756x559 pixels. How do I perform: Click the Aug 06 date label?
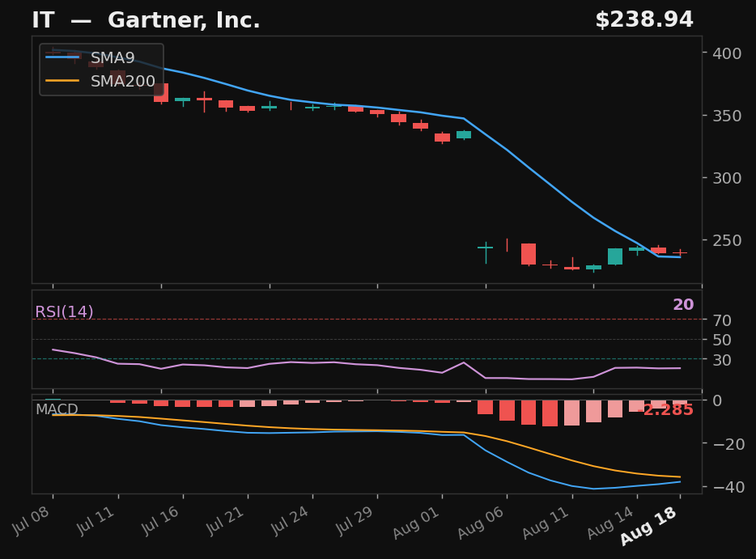pyautogui.click(x=481, y=523)
